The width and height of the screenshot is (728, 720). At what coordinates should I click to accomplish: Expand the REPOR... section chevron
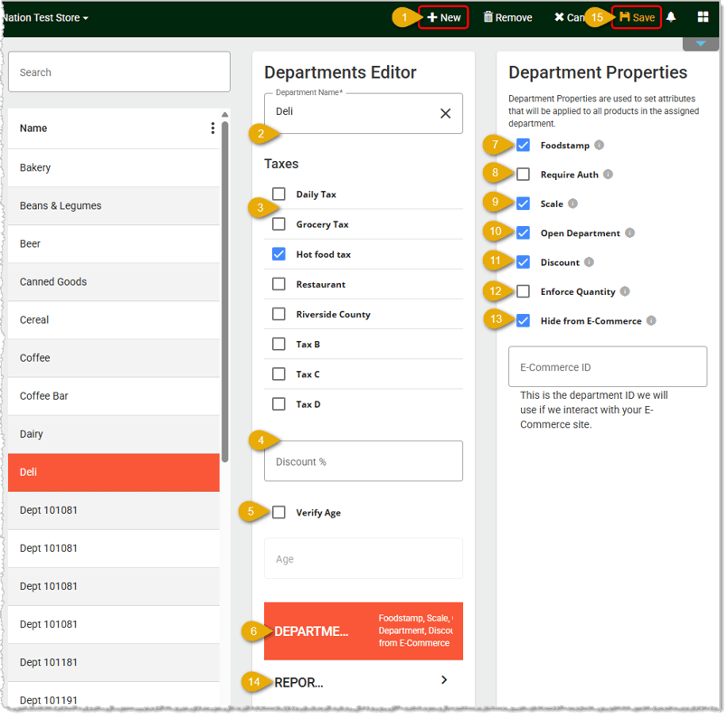tap(444, 680)
